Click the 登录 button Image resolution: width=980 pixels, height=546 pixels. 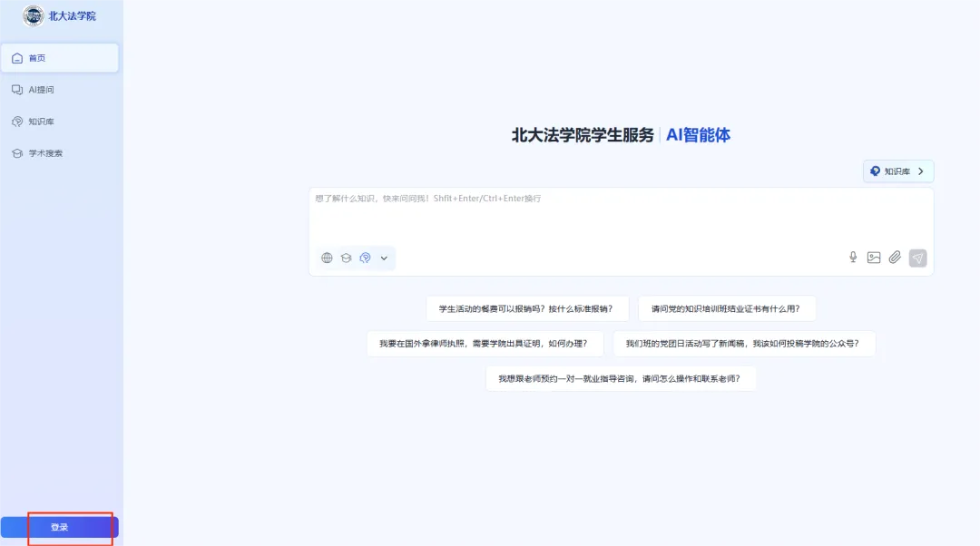[59, 527]
